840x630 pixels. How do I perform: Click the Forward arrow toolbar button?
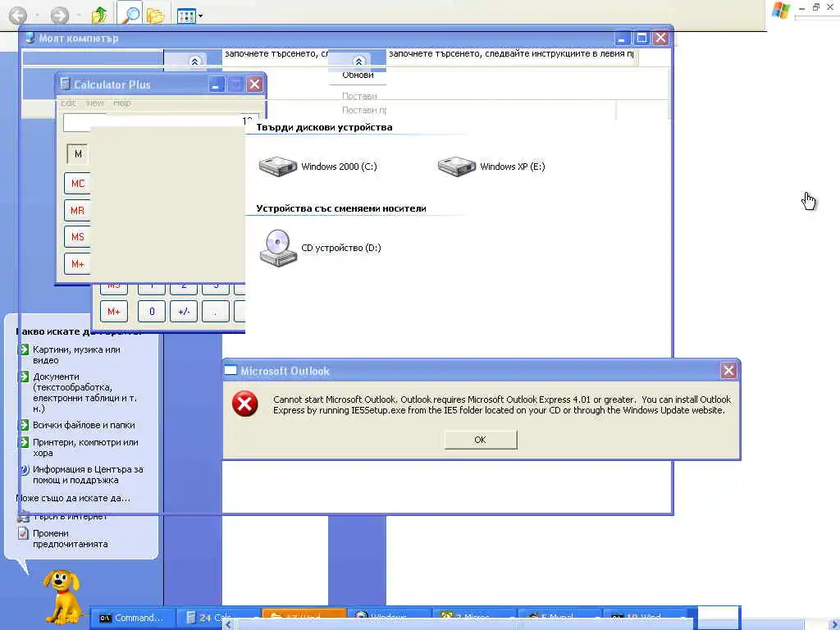coord(59,15)
